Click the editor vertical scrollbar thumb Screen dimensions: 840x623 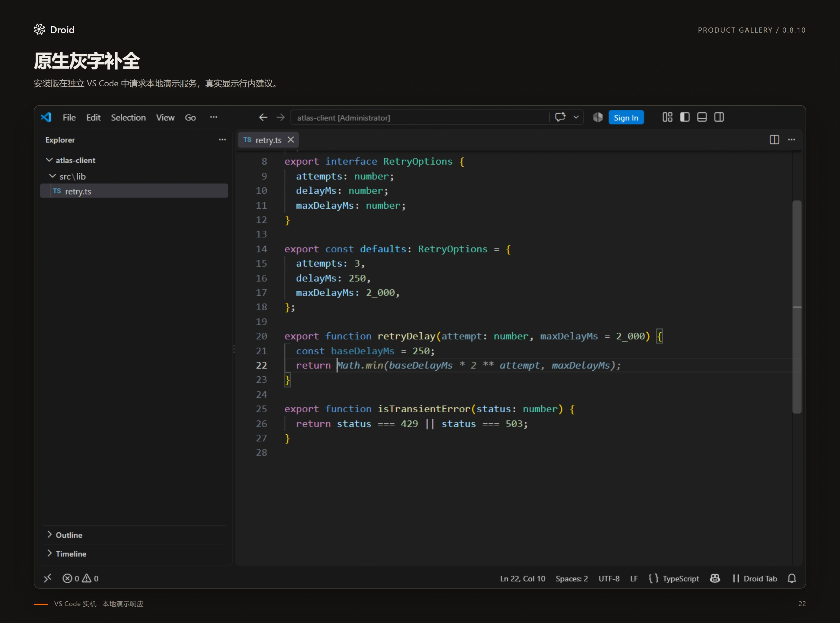[797, 307]
